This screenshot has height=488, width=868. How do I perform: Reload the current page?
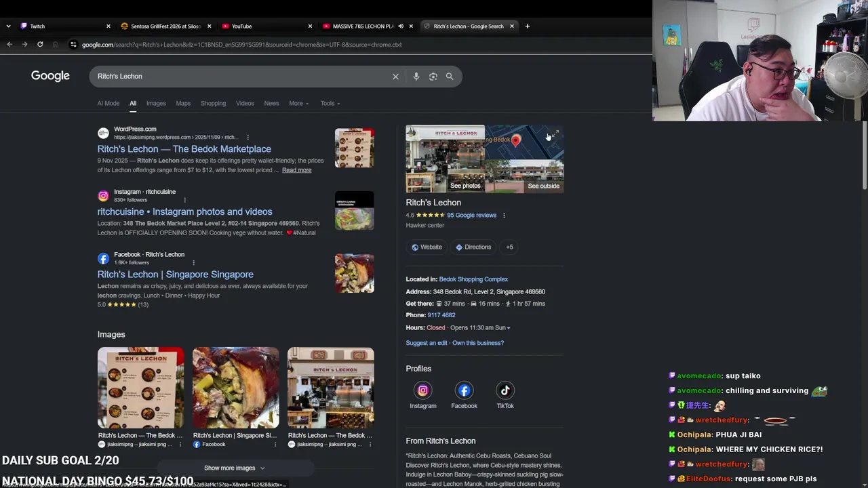point(40,45)
